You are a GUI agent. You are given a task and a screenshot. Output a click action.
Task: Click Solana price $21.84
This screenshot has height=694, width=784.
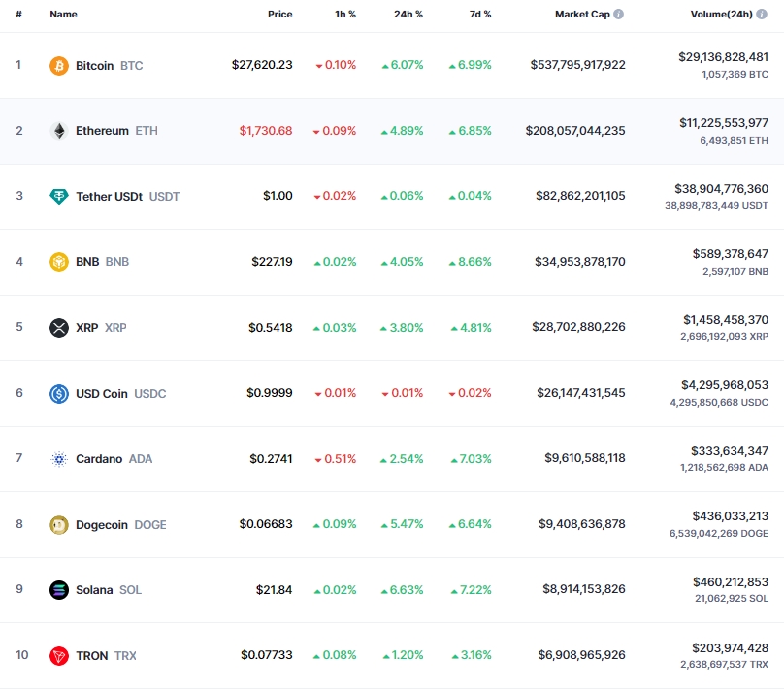click(x=274, y=590)
